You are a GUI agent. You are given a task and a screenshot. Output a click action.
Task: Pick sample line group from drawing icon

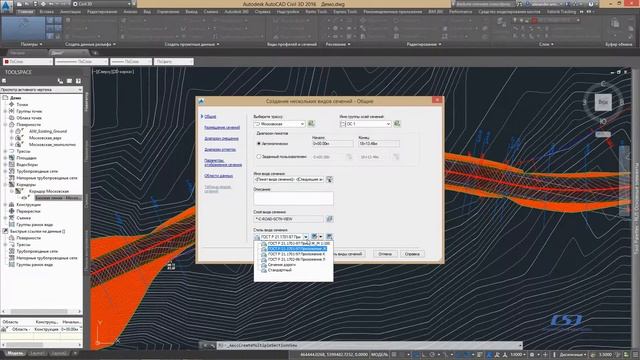coord(397,124)
